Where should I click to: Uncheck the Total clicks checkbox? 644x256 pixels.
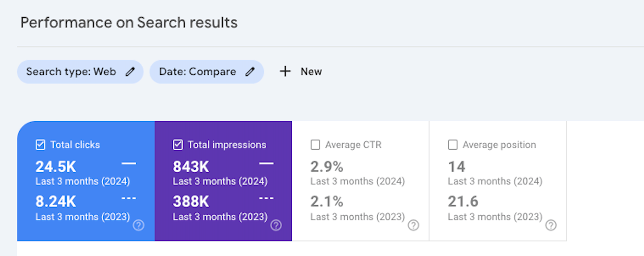coord(40,145)
